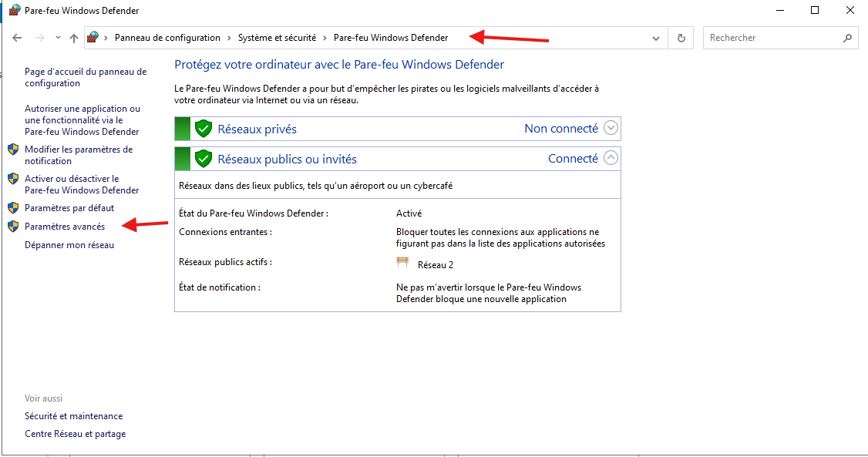This screenshot has width=868, height=457.
Task: Click the 'Réseaux privés' heading
Action: click(x=257, y=129)
